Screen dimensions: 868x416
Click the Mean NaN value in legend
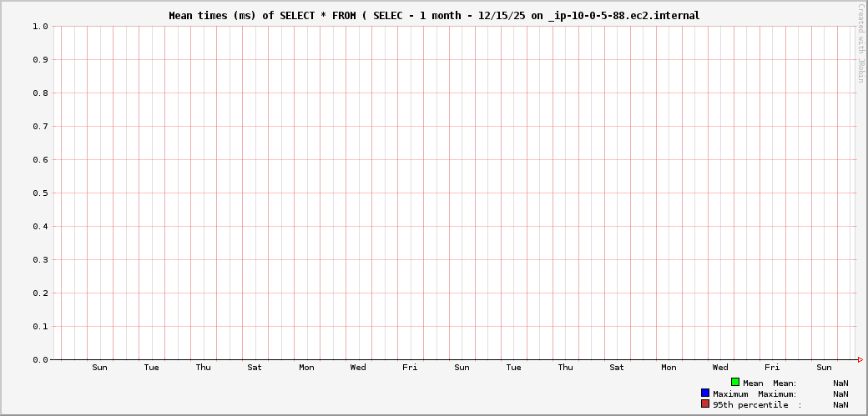[x=840, y=383]
